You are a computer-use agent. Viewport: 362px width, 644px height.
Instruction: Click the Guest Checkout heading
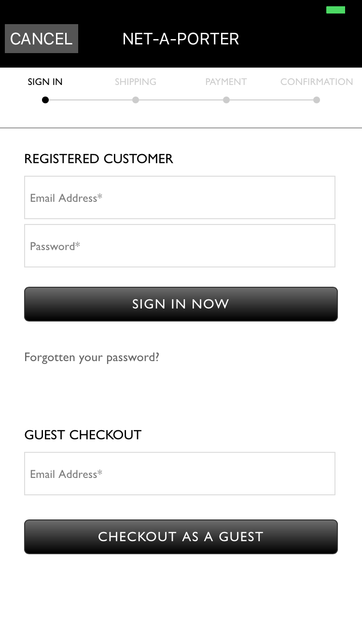point(83,435)
